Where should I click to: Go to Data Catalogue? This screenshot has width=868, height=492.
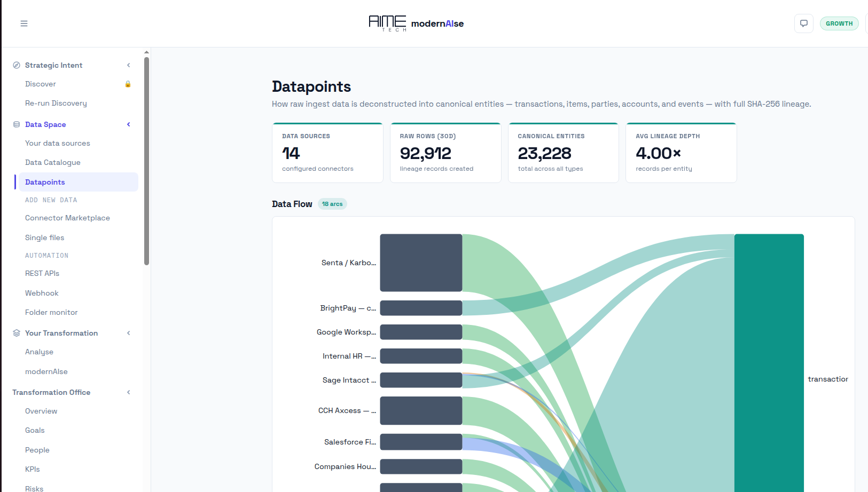[x=53, y=162]
